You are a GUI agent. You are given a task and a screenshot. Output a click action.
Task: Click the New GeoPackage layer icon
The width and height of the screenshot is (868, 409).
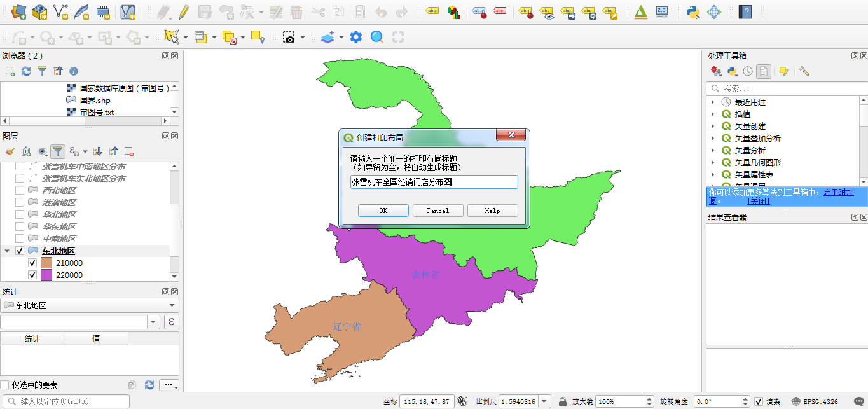coord(39,11)
